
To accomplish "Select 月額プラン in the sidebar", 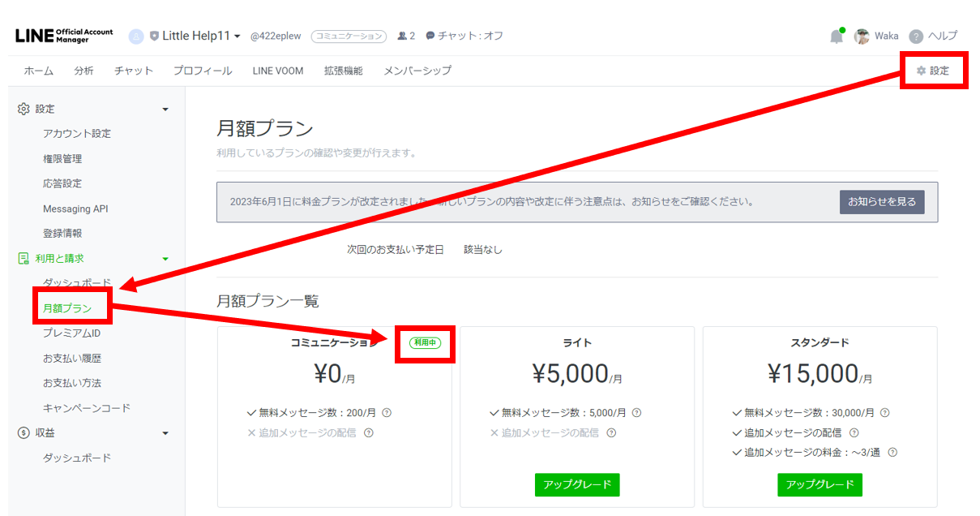I will pos(67,308).
